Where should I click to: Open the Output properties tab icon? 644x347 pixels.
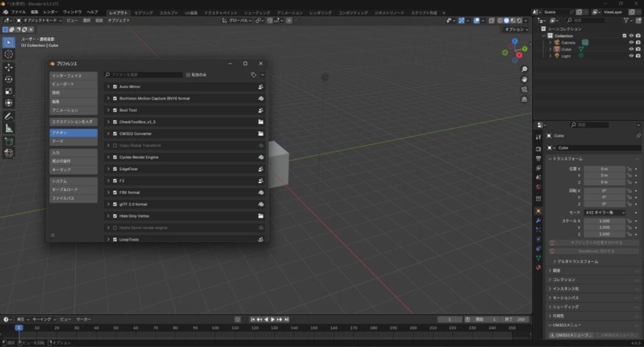pos(538,158)
